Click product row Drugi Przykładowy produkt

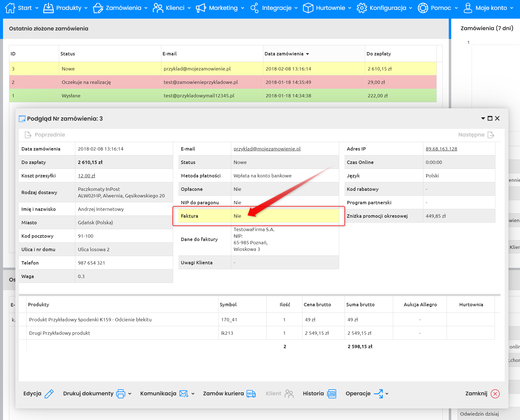tap(256, 333)
